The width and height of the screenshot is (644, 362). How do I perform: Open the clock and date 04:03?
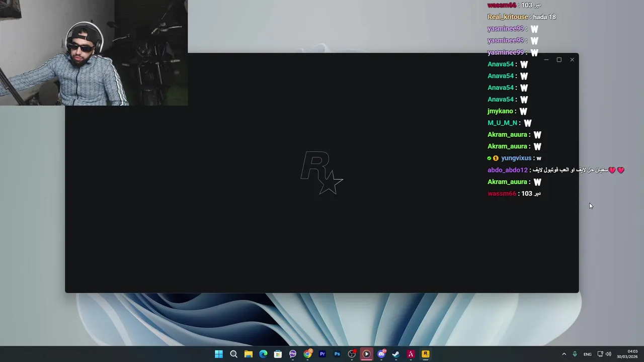[627, 354]
